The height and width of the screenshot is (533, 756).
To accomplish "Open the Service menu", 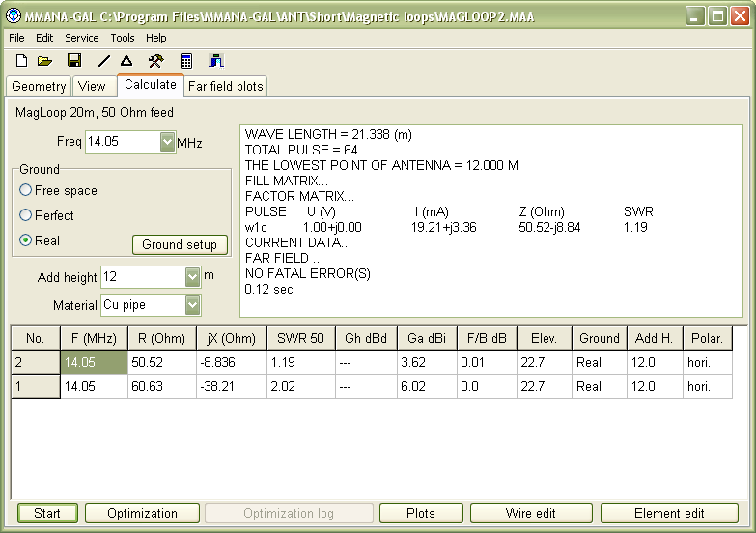I will click(82, 38).
